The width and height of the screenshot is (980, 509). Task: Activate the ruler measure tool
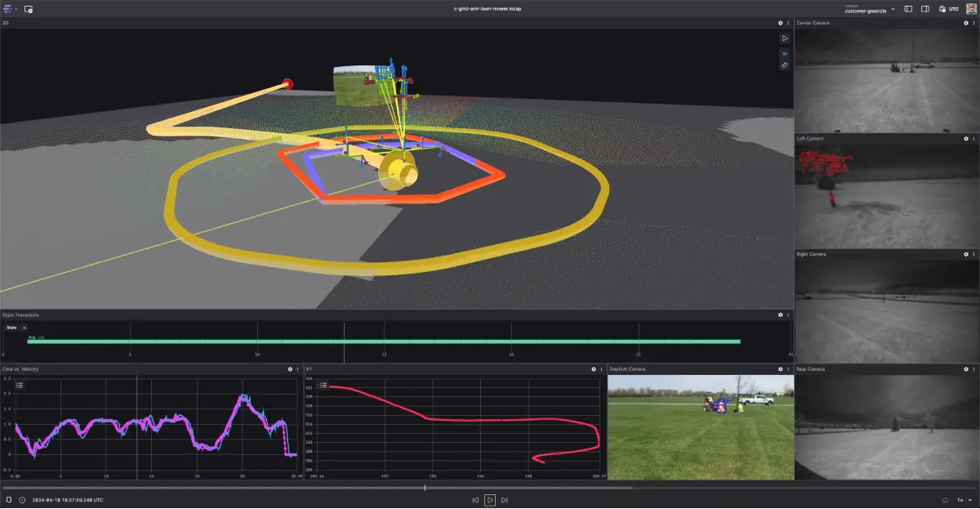pyautogui.click(x=785, y=65)
